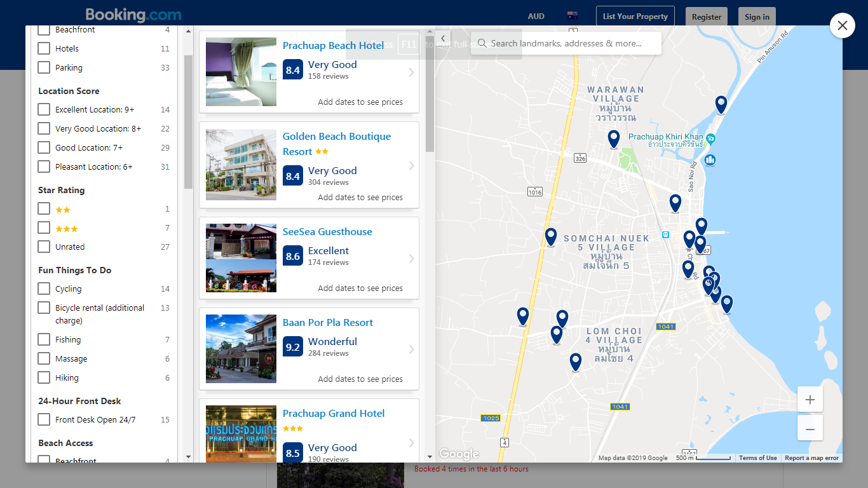Close the map overlay with the X button

click(x=842, y=25)
